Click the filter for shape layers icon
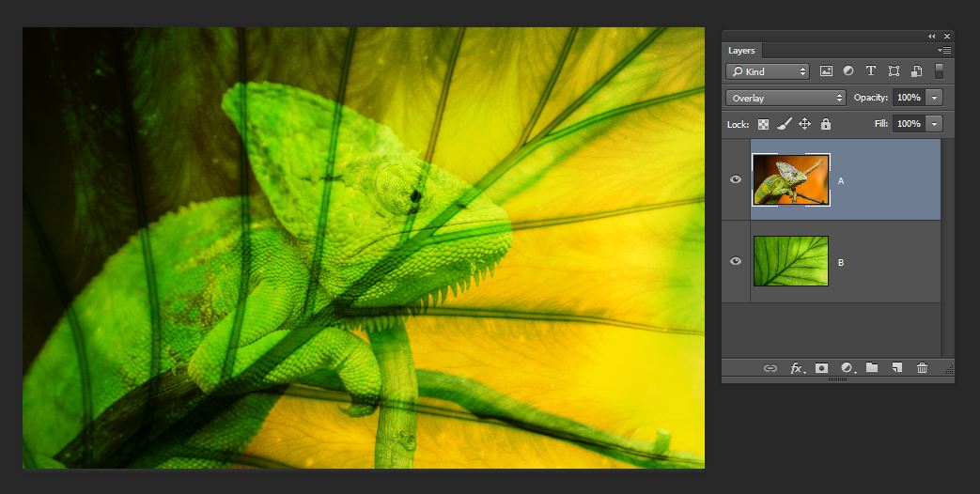Viewport: 980px width, 494px height. coord(894,71)
